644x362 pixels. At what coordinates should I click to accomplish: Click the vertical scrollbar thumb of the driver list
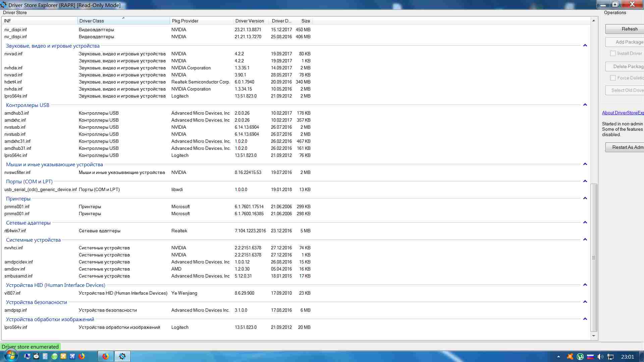point(594,257)
